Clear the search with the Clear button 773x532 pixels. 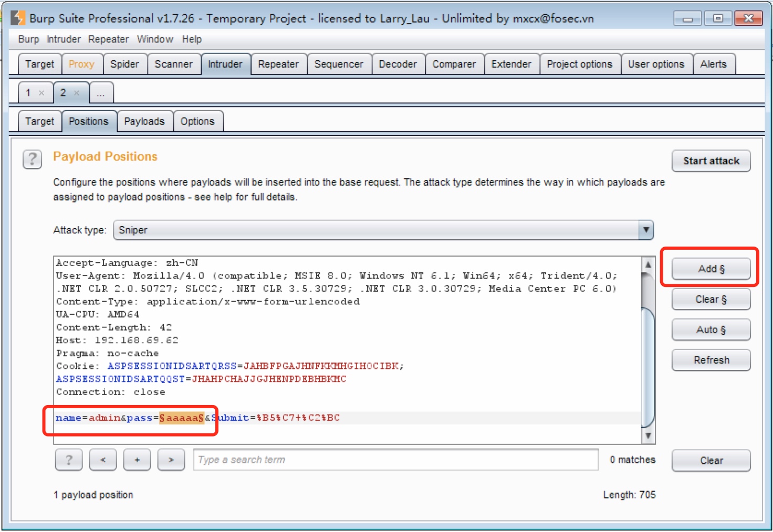pyautogui.click(x=711, y=461)
